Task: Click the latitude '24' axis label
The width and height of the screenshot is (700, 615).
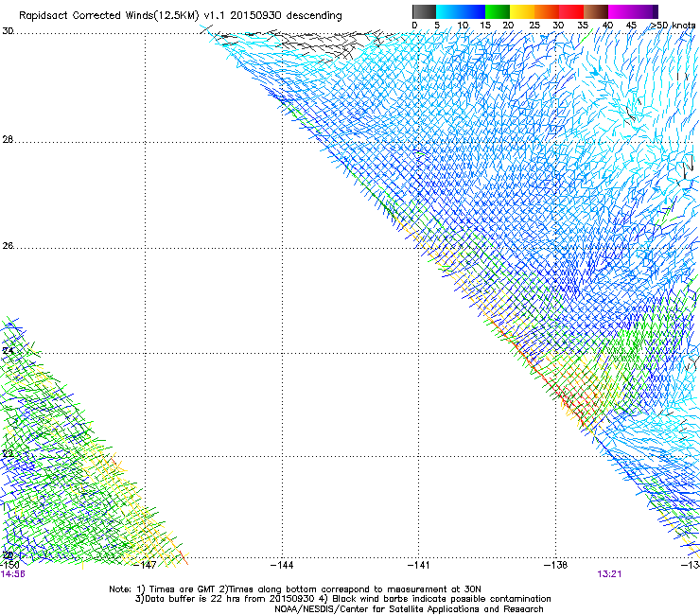Action: tap(8, 351)
